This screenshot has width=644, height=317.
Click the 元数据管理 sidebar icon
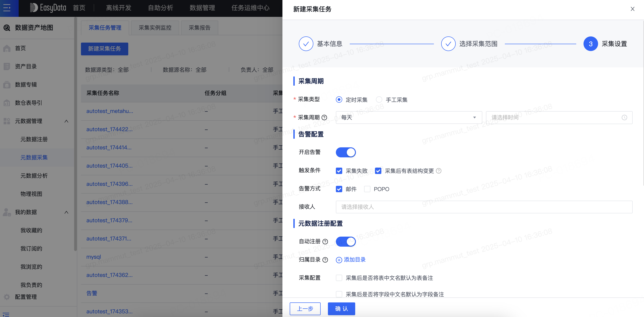click(x=7, y=121)
